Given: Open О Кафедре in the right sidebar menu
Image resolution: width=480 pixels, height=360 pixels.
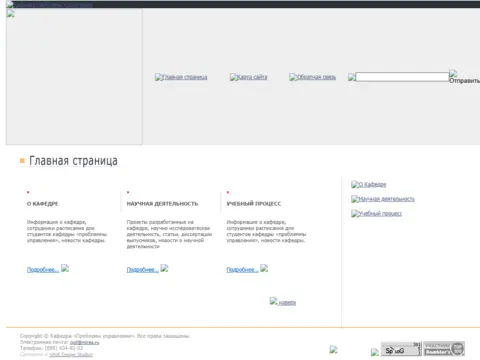Looking at the screenshot, I should (369, 184).
